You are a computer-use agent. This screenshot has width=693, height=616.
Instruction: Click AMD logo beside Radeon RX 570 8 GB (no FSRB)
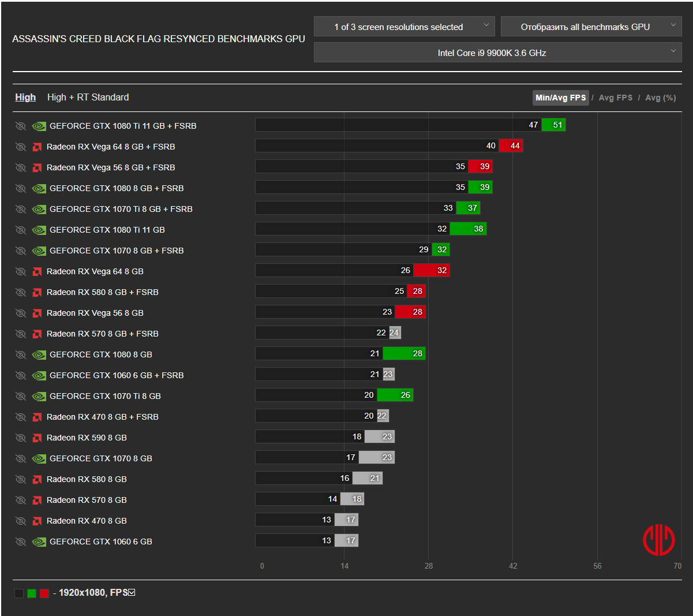coord(37,500)
